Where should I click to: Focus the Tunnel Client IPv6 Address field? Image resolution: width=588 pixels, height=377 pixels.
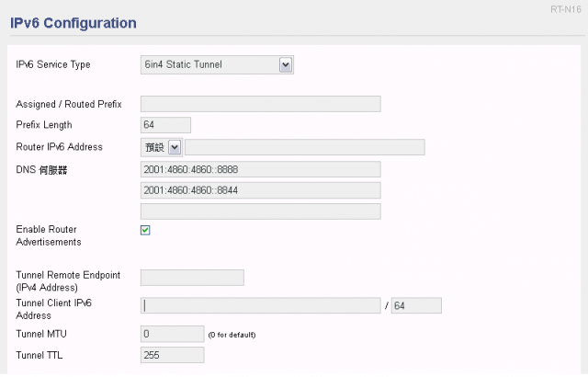(x=261, y=305)
